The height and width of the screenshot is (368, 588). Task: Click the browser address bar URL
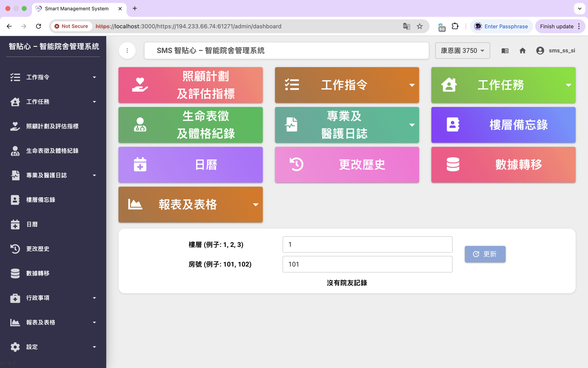[x=188, y=26]
